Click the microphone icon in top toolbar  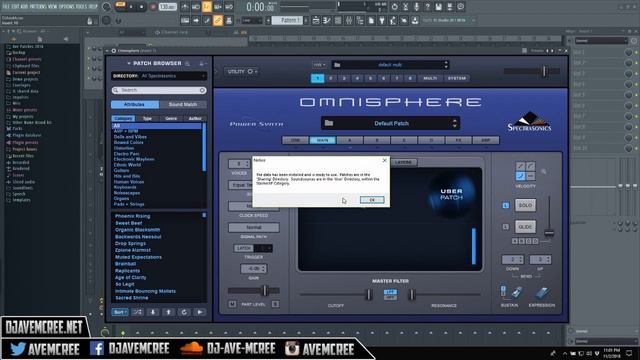click(416, 7)
